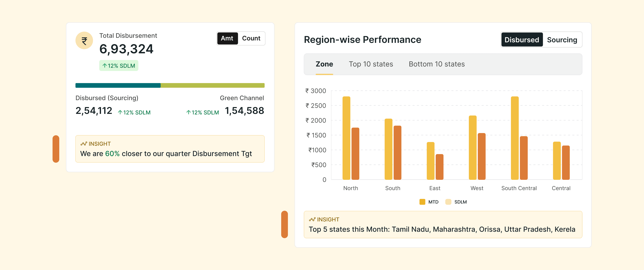Click up arrow beside Green Channel 12% SDLM

[189, 113]
